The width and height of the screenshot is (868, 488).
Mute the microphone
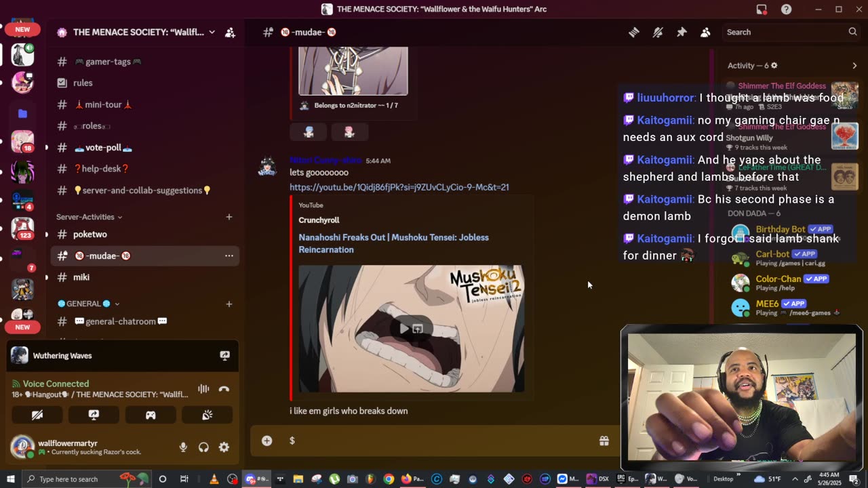(183, 447)
